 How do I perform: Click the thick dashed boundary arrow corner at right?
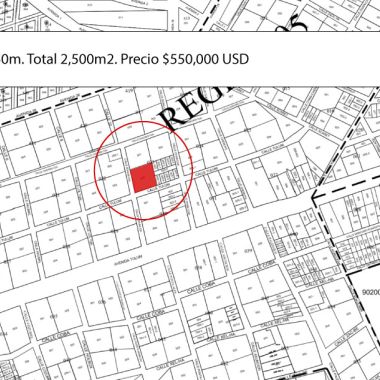tap(315, 197)
